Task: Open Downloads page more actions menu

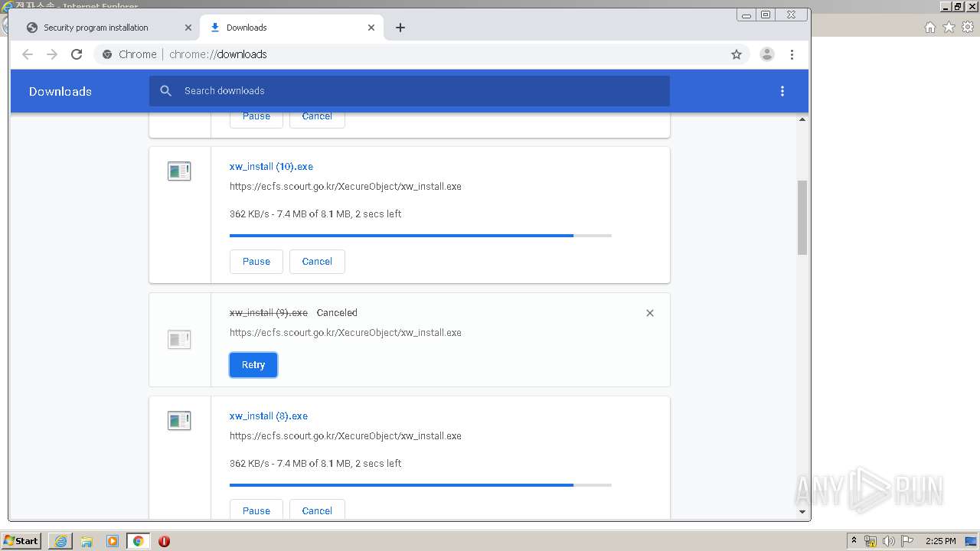Action: coord(782,91)
